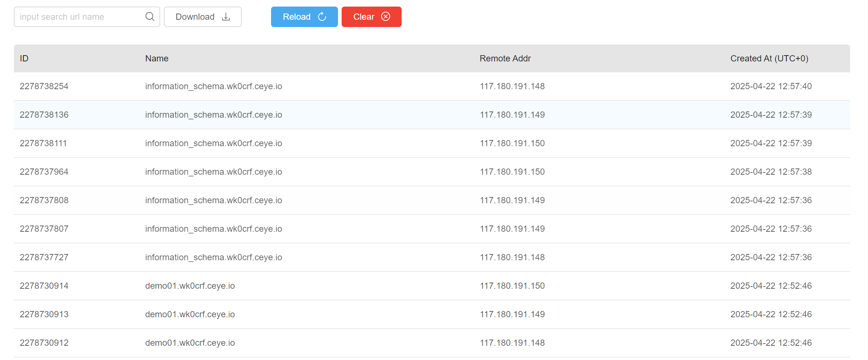Click the circled X clear icon
Image resolution: width=868 pixels, height=360 pixels.
pos(386,17)
